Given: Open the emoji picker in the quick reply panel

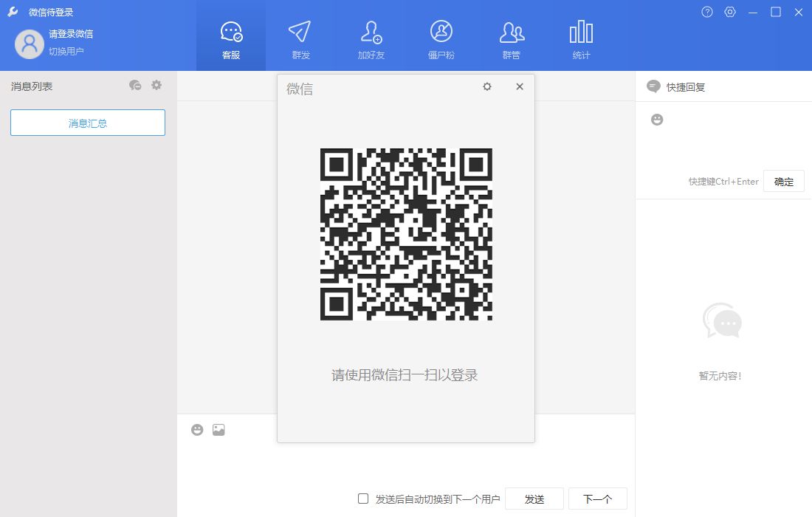Looking at the screenshot, I should click(656, 119).
